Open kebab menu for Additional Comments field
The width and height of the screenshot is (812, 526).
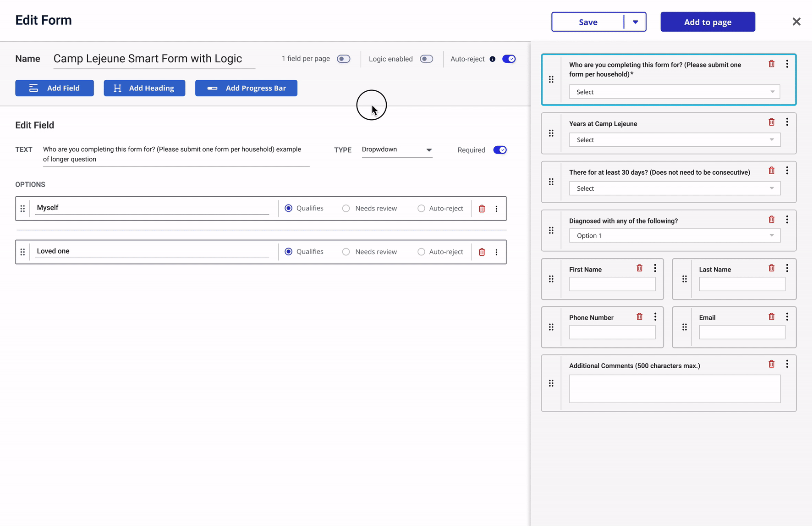787,364
